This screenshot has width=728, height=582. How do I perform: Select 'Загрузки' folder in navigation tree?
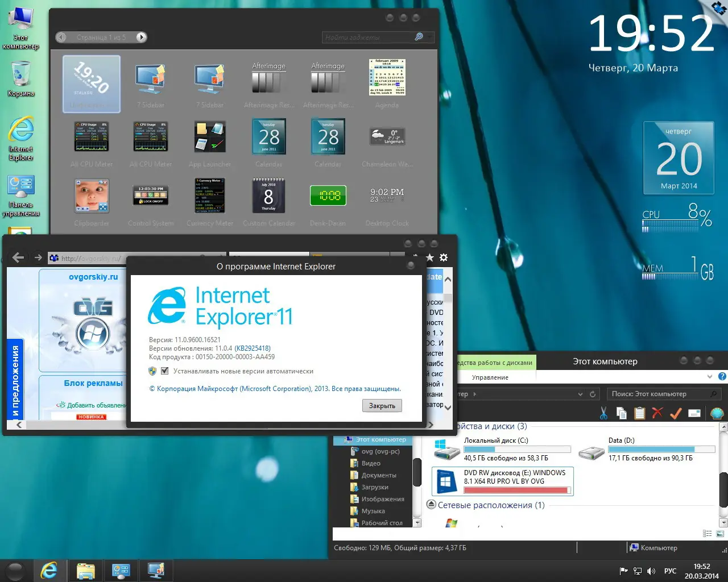[x=375, y=487]
